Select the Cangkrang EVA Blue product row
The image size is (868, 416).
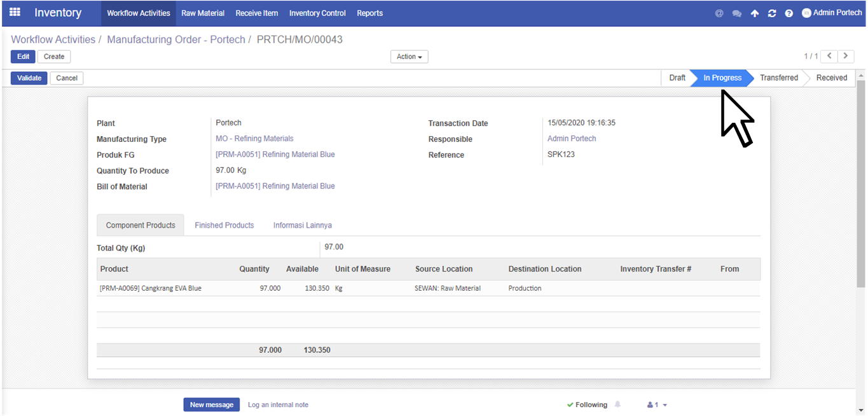pos(151,288)
